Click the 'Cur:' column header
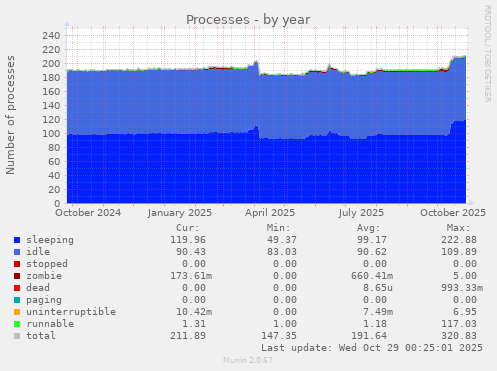The width and height of the screenshot is (497, 371). [188, 228]
